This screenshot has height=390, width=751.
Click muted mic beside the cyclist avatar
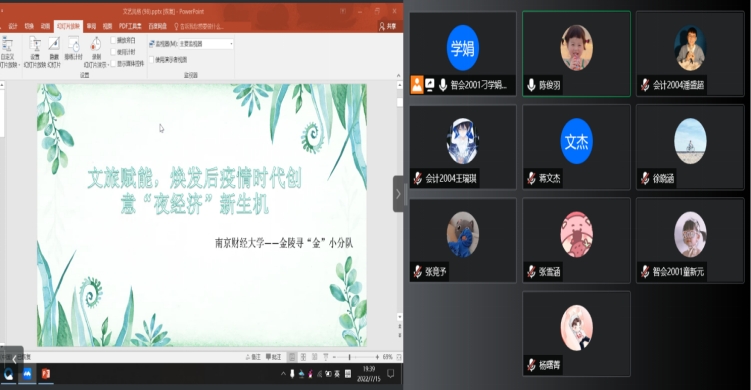(645, 178)
